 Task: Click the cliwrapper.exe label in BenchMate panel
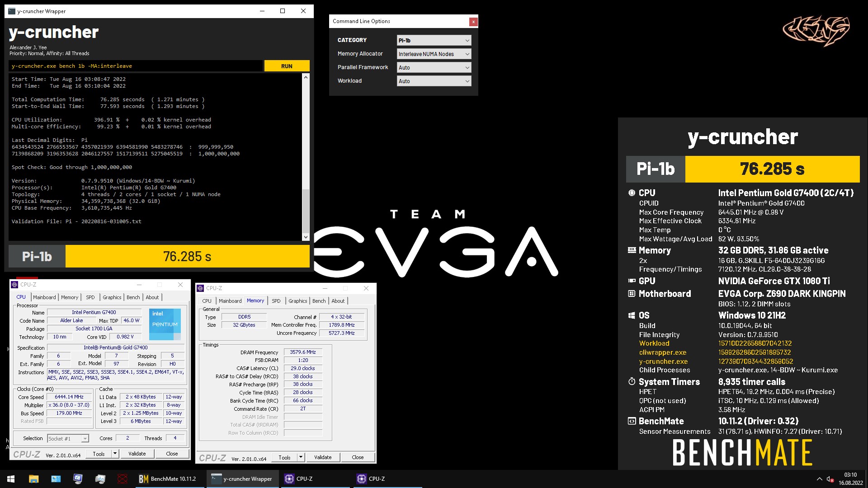point(662,352)
